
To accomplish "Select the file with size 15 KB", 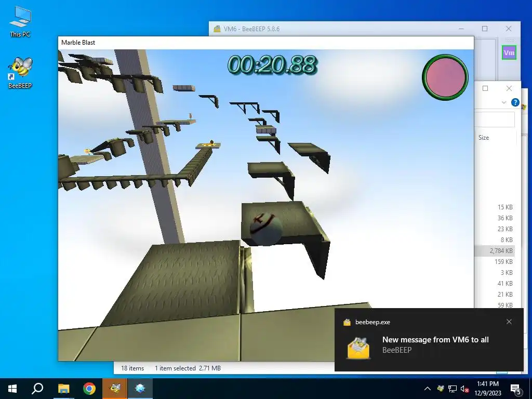I will point(505,207).
